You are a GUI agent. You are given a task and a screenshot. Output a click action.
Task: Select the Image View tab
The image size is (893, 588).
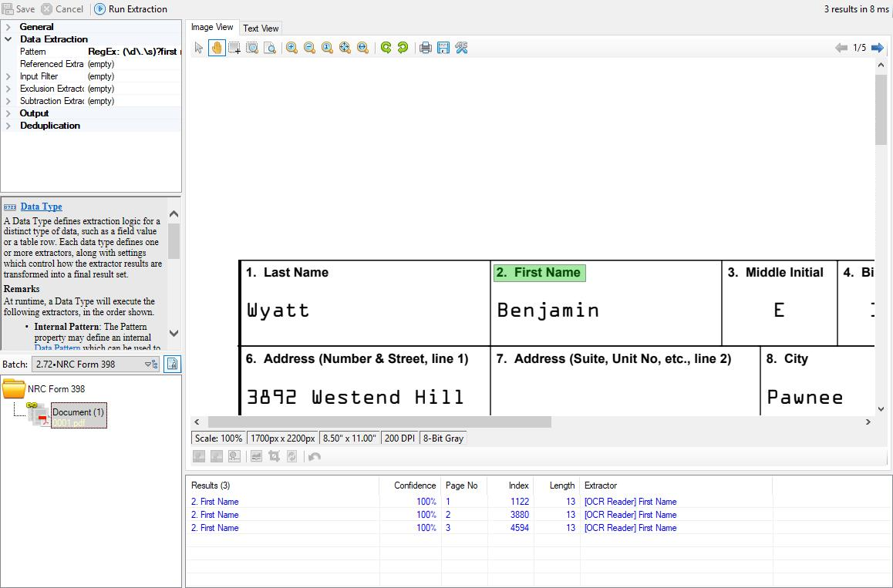[212, 28]
